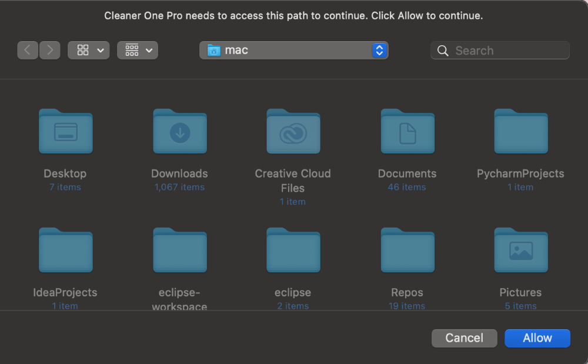Image resolution: width=588 pixels, height=364 pixels.
Task: Go forward with the right chevron button
Action: 49,50
